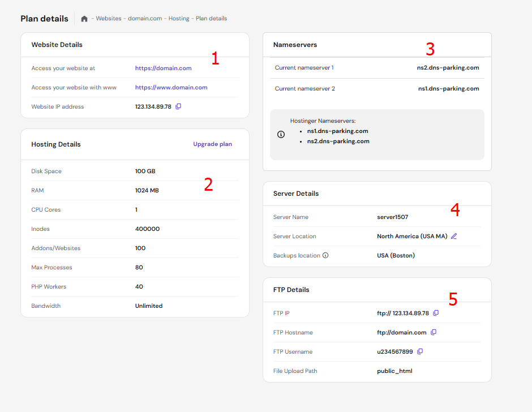The image size is (532, 412).
Task: Click the Current nameserver 2 value
Action: (x=448, y=88)
